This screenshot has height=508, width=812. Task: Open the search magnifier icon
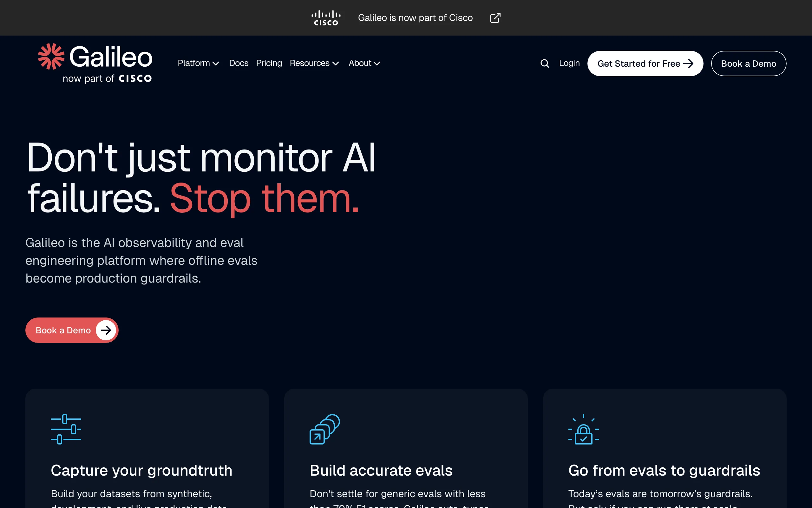tap(545, 63)
